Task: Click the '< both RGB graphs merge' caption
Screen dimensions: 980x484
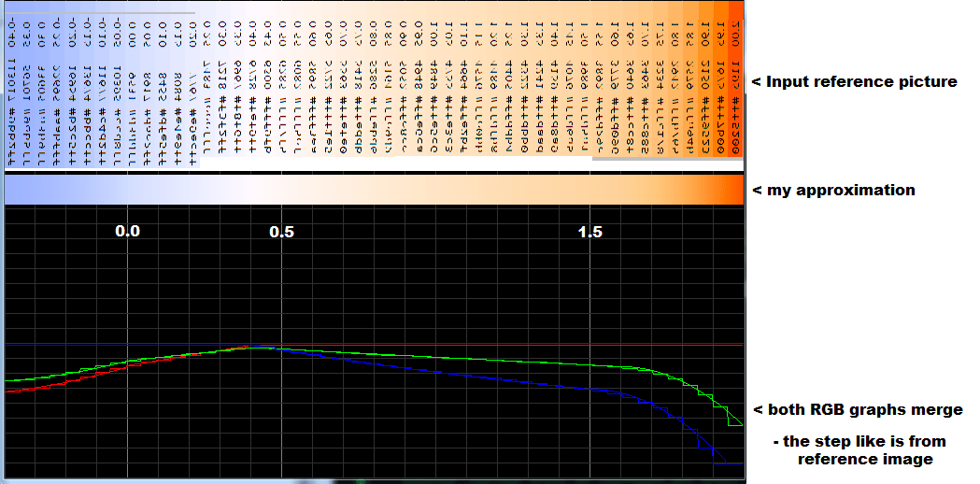Action: (858, 410)
